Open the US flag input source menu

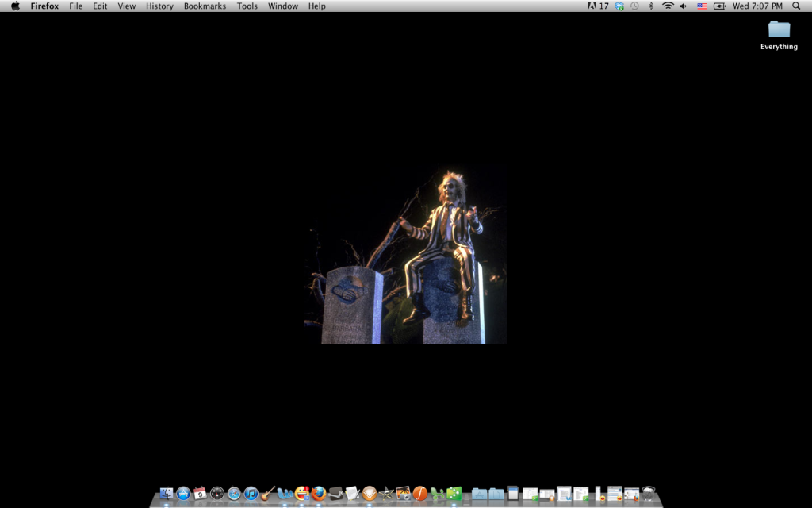click(702, 6)
